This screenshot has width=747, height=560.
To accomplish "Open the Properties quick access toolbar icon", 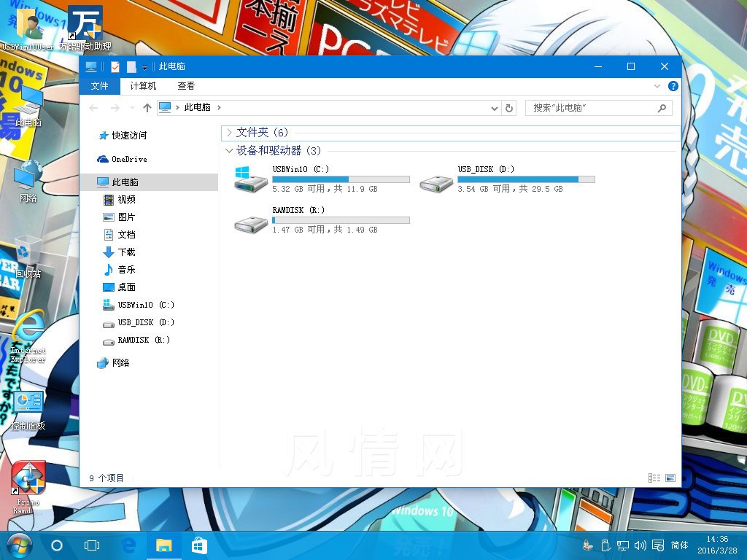I will click(115, 66).
